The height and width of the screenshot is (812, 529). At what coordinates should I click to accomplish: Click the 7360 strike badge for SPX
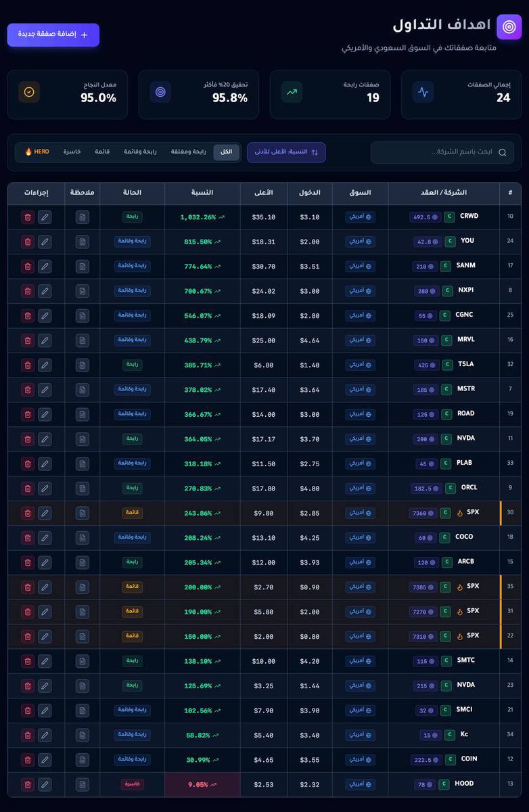pyautogui.click(x=423, y=513)
